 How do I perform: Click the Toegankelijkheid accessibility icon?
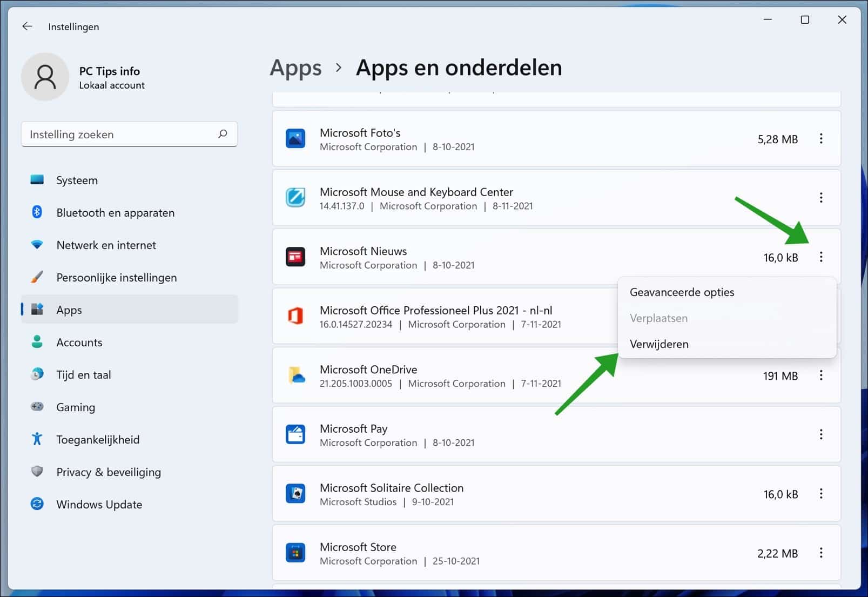pyautogui.click(x=37, y=439)
